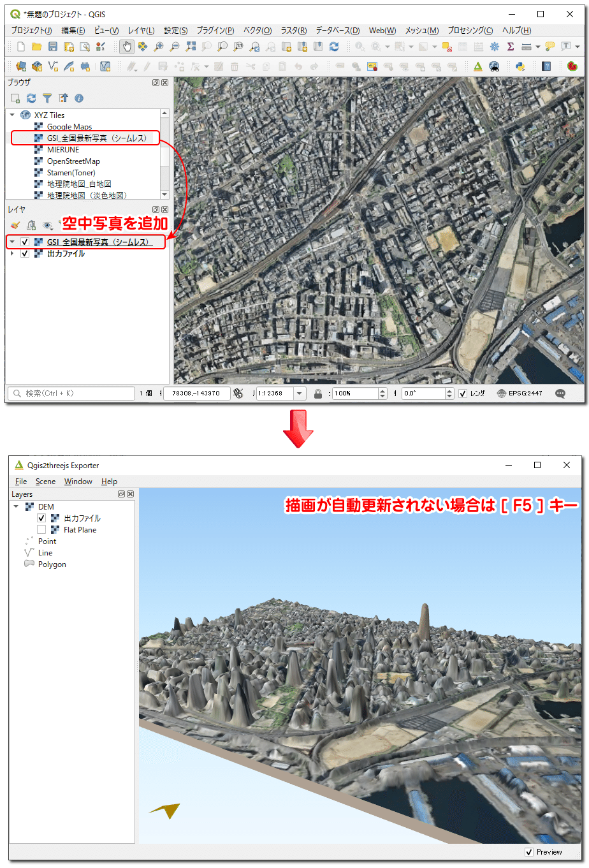Image resolution: width=589 pixels, height=868 pixels.
Task: Open the Python console icon
Action: click(520, 66)
